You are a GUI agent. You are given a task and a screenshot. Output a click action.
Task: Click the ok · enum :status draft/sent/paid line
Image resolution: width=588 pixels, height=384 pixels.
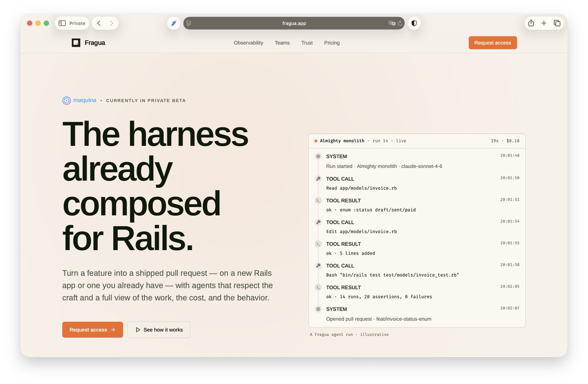tap(371, 210)
